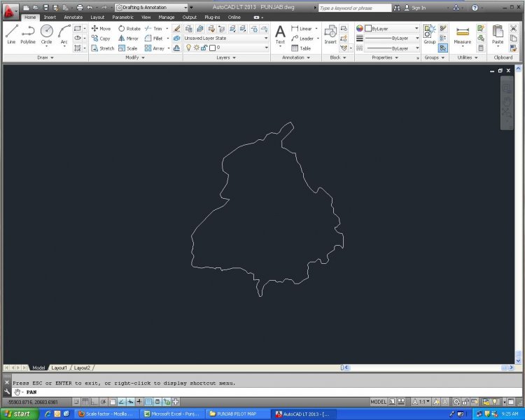The width and height of the screenshot is (525, 420).
Task: Open the Annotate ribbon tab
Action: tap(73, 17)
